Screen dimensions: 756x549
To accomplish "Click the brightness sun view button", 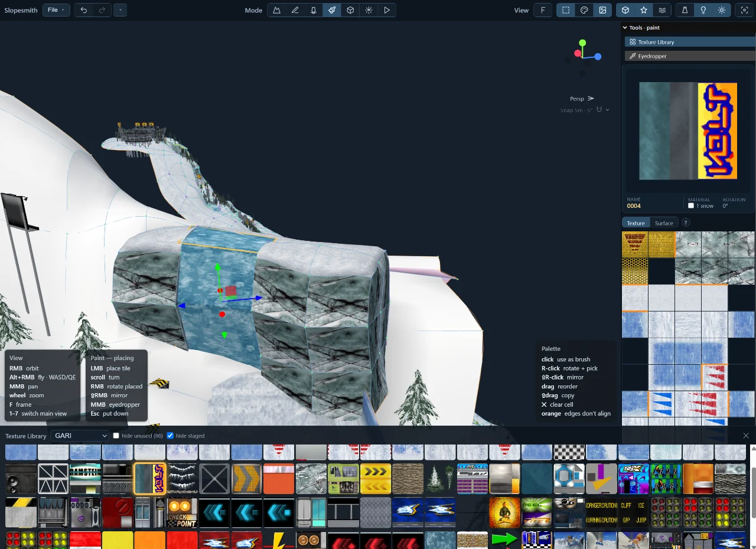I will pyautogui.click(x=722, y=10).
